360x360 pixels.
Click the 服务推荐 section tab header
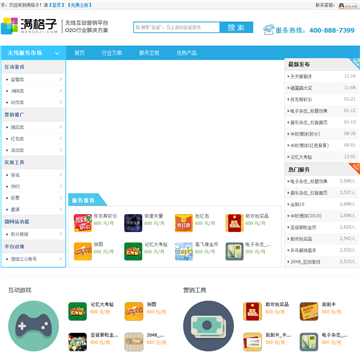87,200
